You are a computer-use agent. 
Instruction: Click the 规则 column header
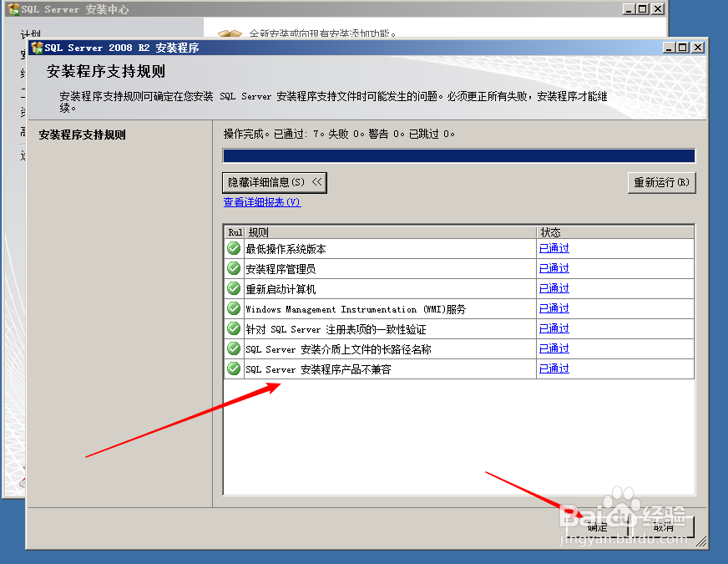(x=390, y=232)
